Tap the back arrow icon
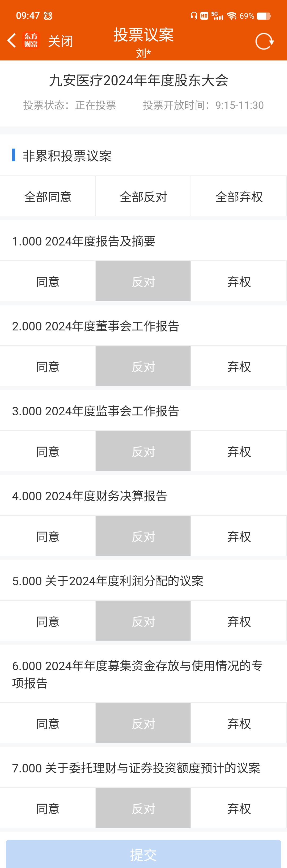Viewport: 287px width, 868px height. pos(11,41)
